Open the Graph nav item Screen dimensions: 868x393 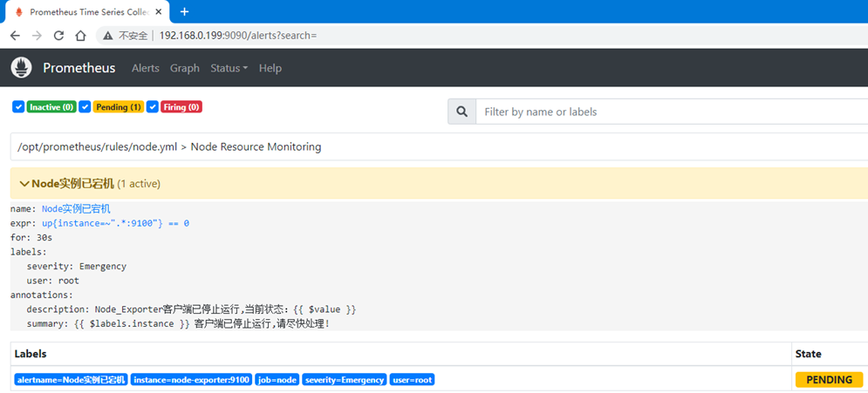[185, 68]
